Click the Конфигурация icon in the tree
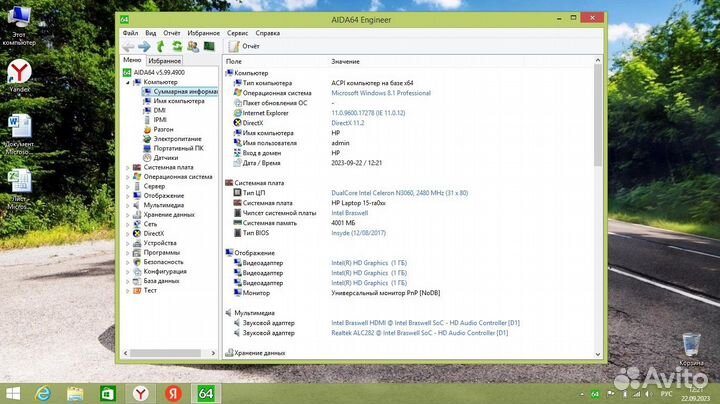Image resolution: width=720 pixels, height=404 pixels. [137, 271]
